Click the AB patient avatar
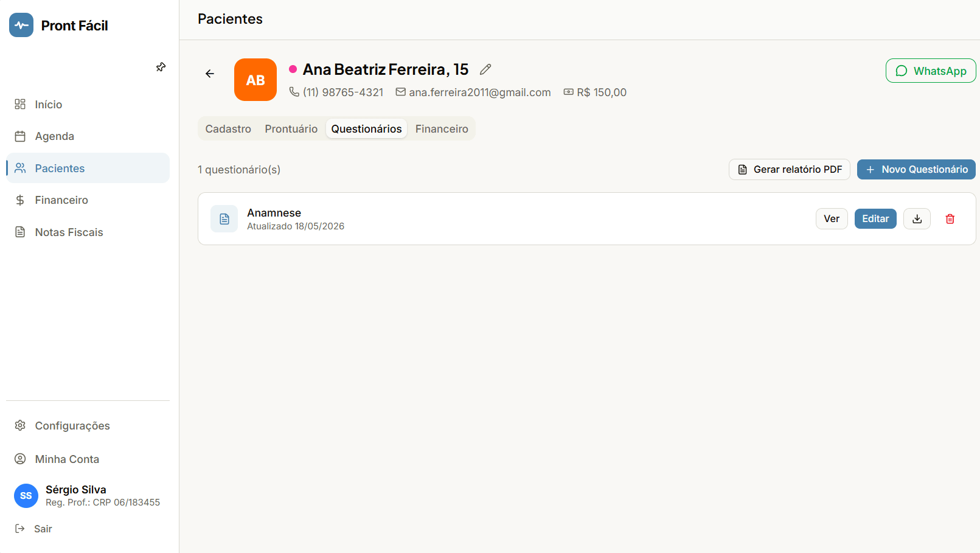980x553 pixels. pyautogui.click(x=255, y=80)
